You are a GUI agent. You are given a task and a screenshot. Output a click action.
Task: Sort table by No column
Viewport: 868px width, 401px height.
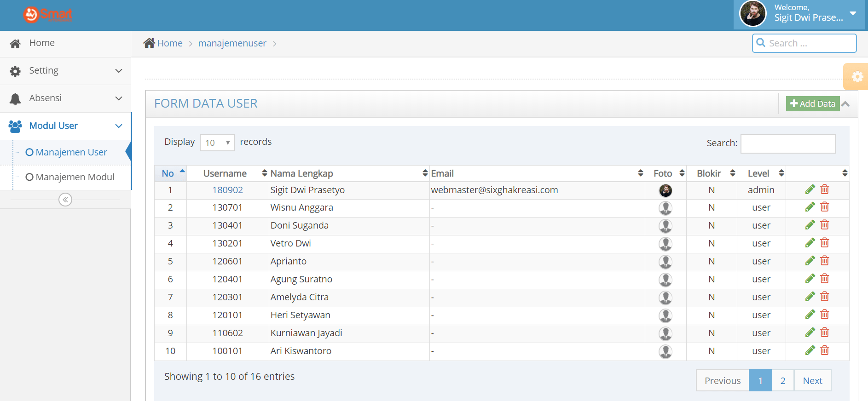(170, 173)
